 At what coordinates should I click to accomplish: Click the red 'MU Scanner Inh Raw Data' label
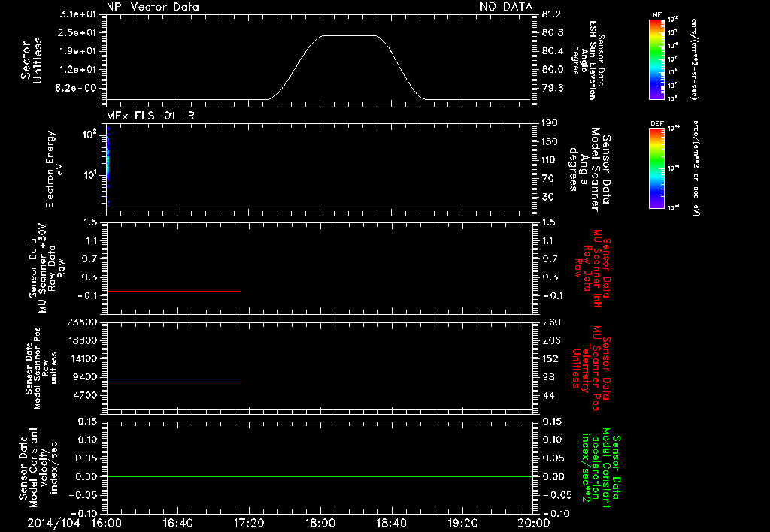[593, 269]
